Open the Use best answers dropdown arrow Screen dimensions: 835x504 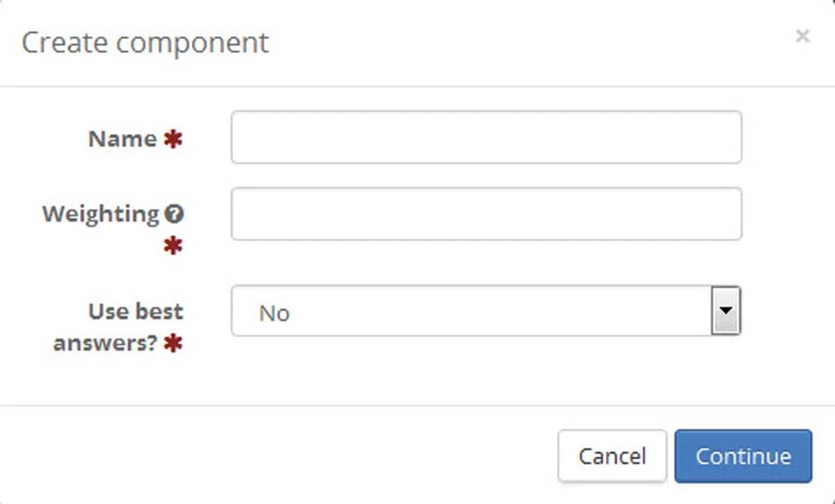(727, 311)
